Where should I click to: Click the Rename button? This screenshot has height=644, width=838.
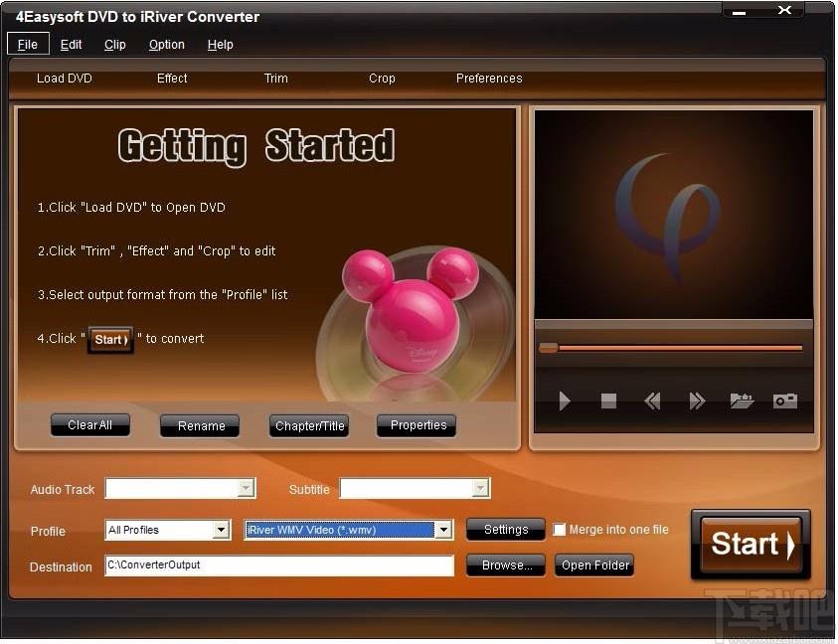[x=200, y=426]
